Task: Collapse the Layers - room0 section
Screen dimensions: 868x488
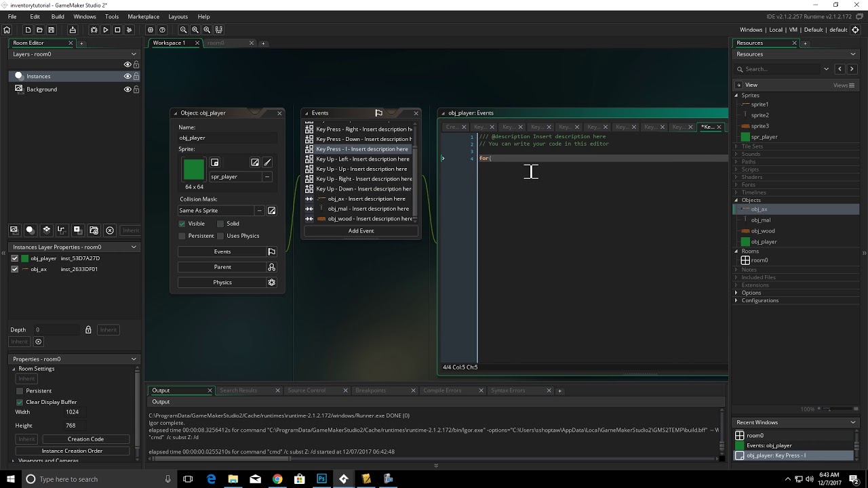Action: [134, 54]
